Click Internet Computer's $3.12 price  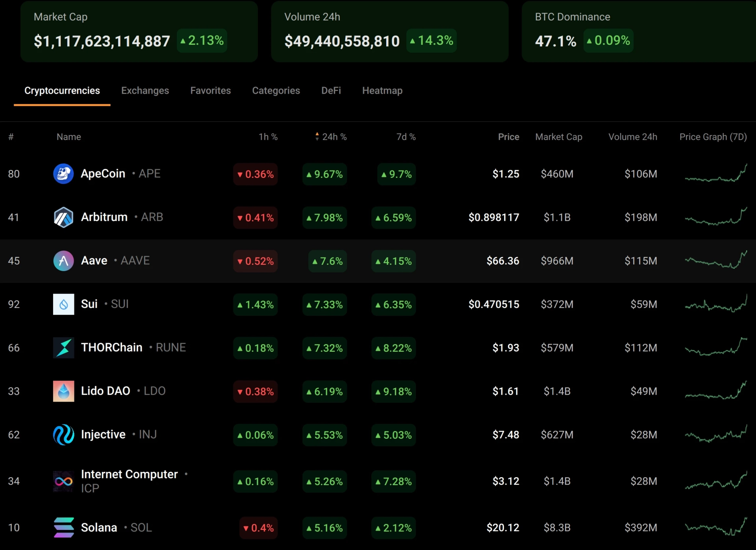point(506,481)
